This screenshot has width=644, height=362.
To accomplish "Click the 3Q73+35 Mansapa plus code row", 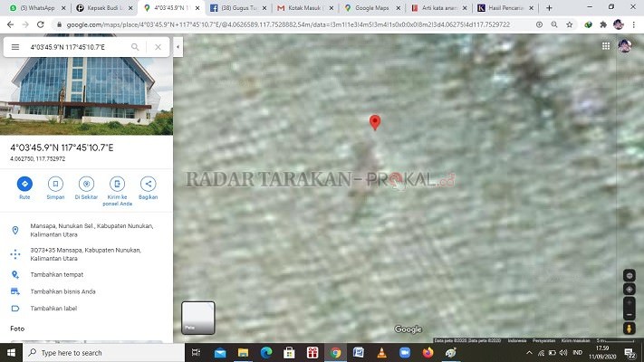I will (86, 254).
